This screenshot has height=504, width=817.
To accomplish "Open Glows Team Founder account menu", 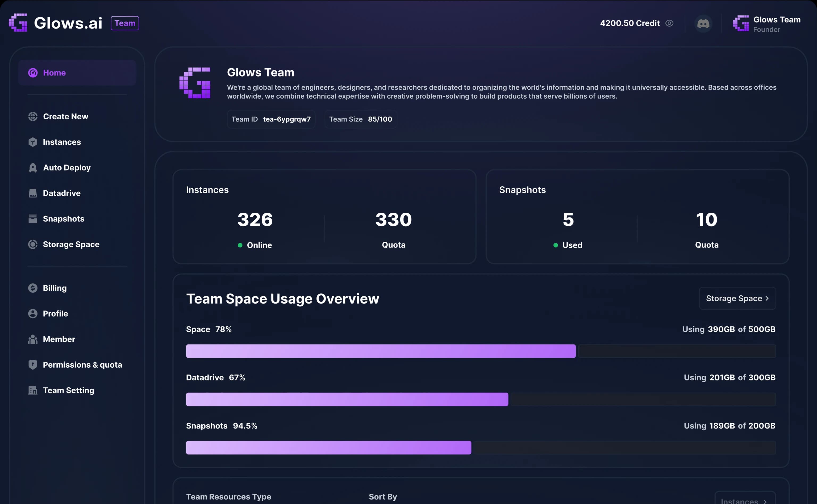I will 767,24.
